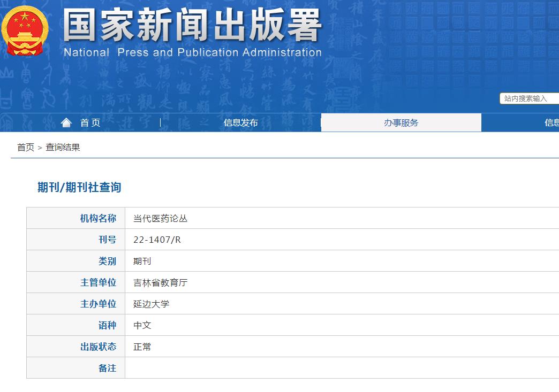Open the 办事服务 tab
Screen dimensions: 559x392
tap(401, 122)
